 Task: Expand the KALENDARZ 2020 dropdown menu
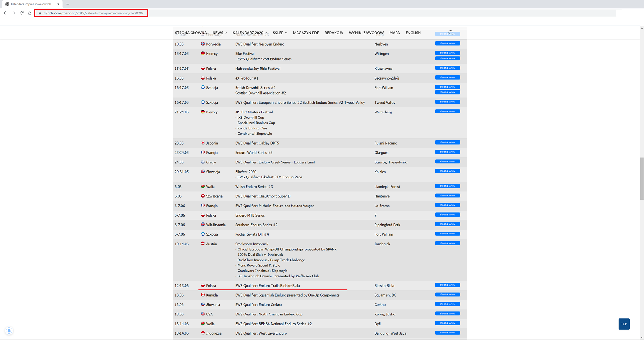(250, 33)
